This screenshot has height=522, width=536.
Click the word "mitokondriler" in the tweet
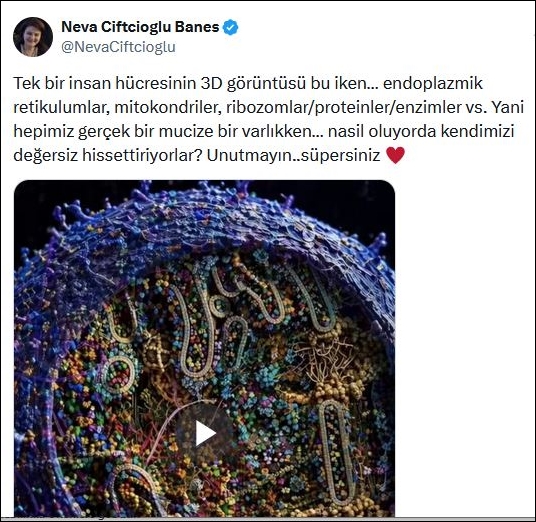tap(166, 107)
